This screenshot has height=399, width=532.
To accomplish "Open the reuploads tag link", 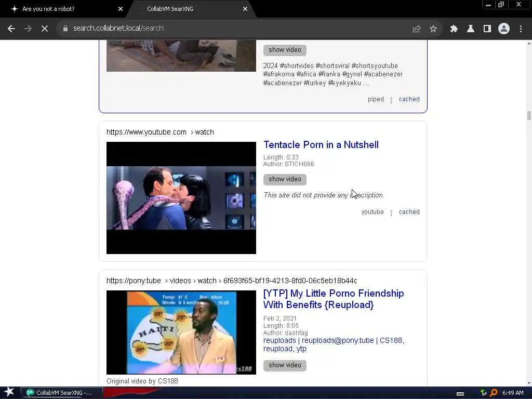I will (x=280, y=340).
